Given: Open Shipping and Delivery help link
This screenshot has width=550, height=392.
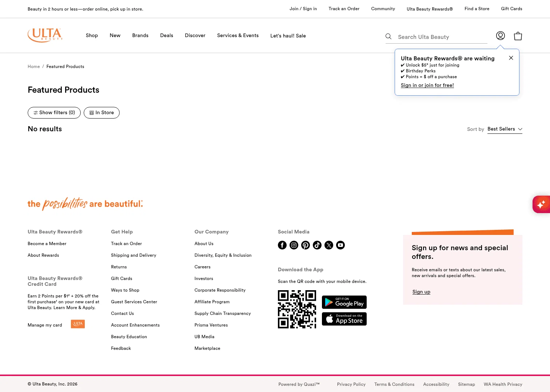Looking at the screenshot, I should click(x=133, y=255).
